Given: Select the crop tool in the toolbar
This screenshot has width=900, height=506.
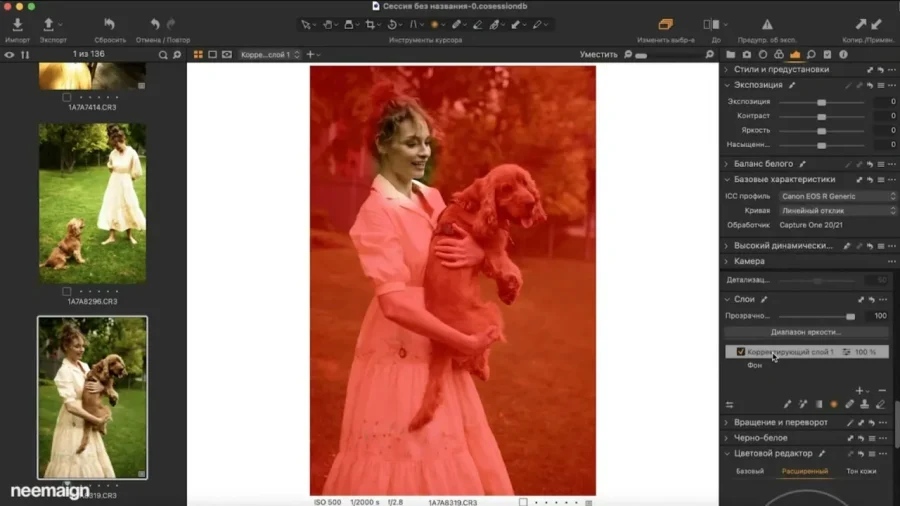Looking at the screenshot, I should pos(370,25).
